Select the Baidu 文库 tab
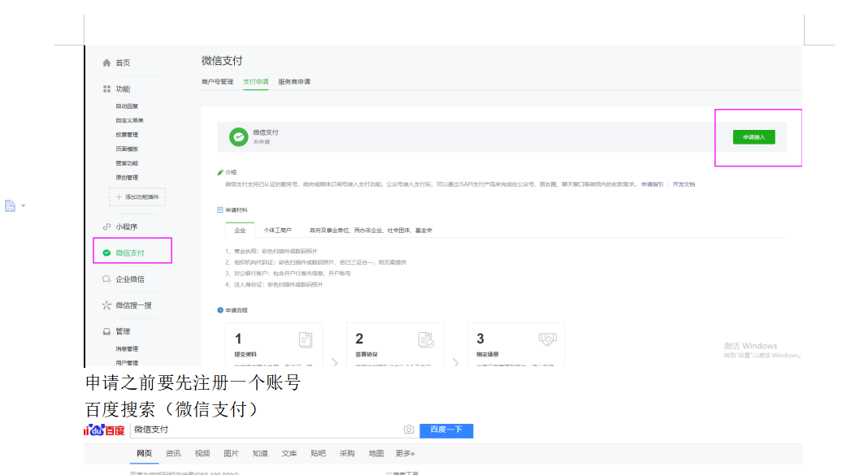Viewport: 868px width, 475px height. (289, 453)
